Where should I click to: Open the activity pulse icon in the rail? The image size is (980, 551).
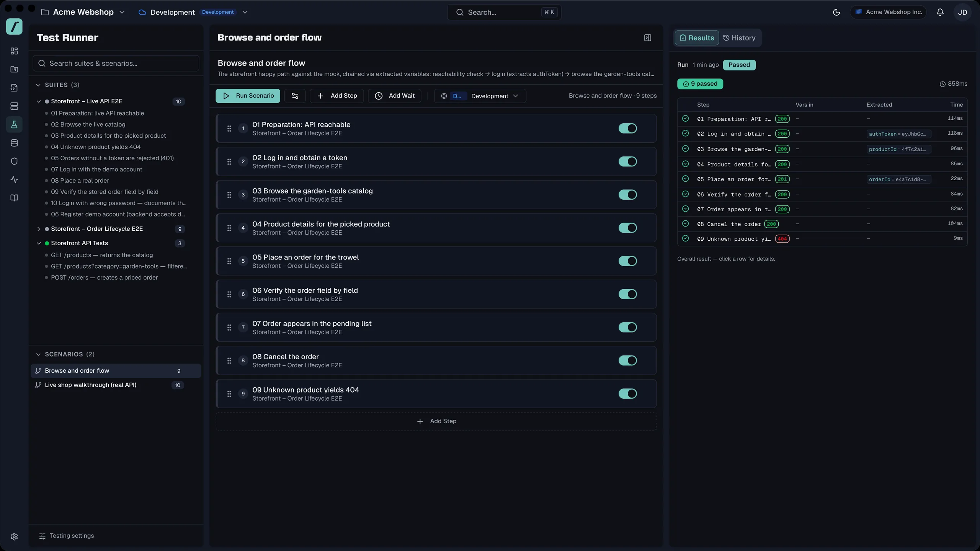14,179
